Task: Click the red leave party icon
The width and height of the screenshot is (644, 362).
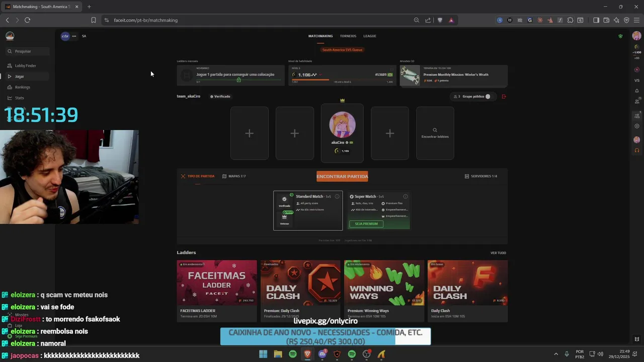Action: [504, 97]
